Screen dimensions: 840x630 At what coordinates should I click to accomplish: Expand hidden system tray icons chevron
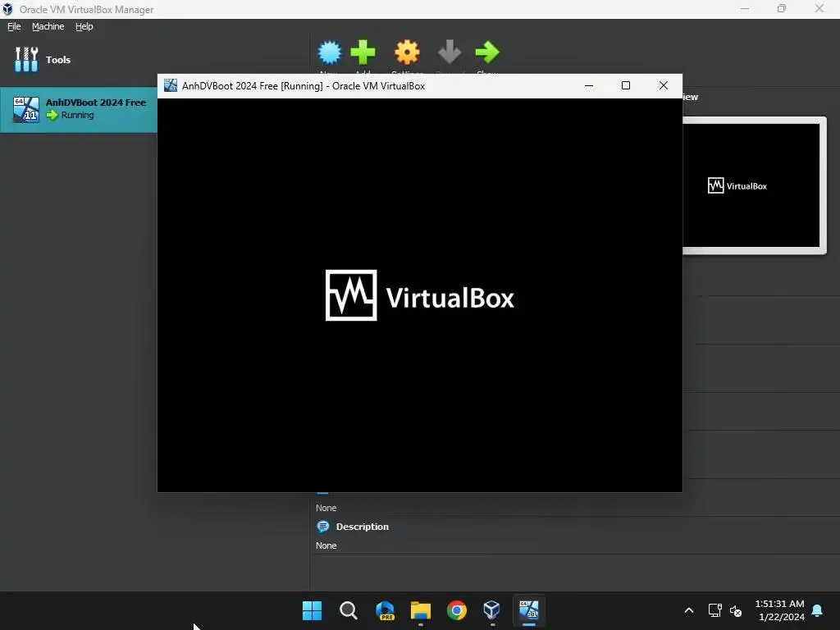point(689,610)
